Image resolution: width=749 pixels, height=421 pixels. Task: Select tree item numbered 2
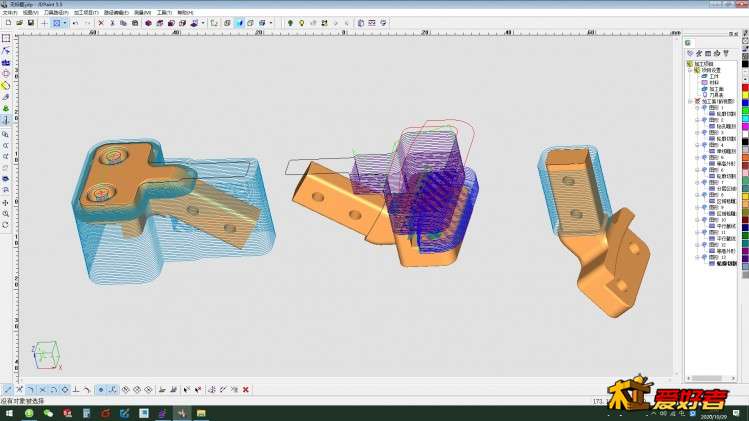(x=716, y=120)
